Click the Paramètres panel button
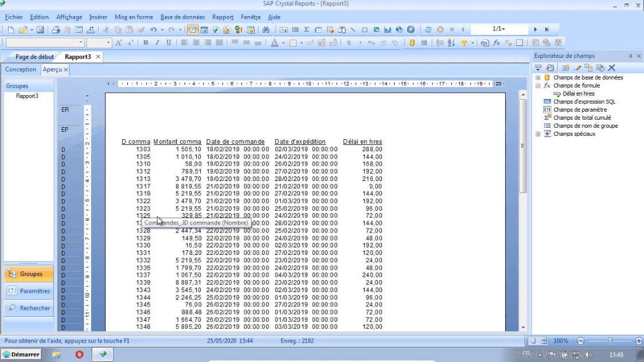Image resolution: width=644 pixels, height=362 pixels. (x=29, y=291)
